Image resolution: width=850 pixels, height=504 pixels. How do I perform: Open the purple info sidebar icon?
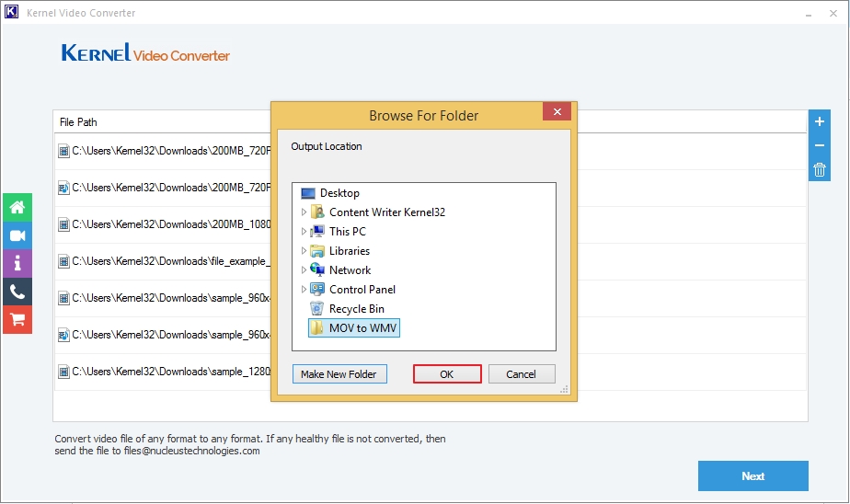pyautogui.click(x=17, y=263)
